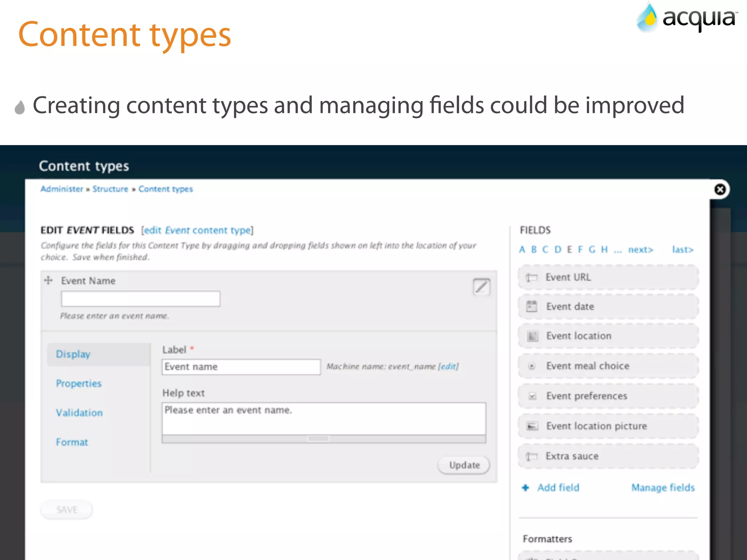Select the Format tab
747x560 pixels.
point(72,442)
